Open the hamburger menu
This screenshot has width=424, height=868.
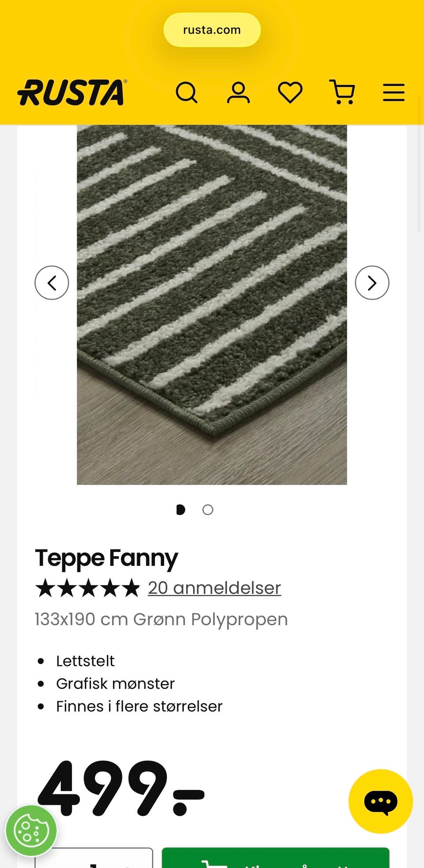pos(394,93)
